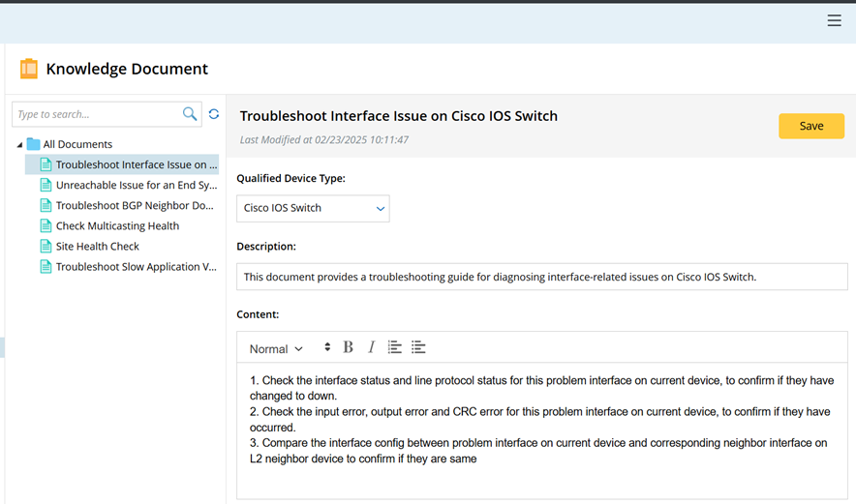Toggle bold formatting in the content editor
The height and width of the screenshot is (504, 856).
(349, 347)
